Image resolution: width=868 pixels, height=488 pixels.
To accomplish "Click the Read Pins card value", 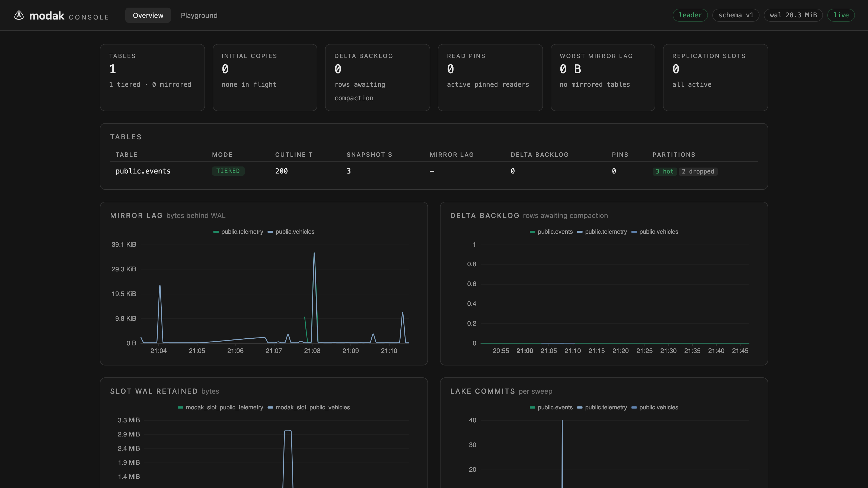I will point(451,69).
